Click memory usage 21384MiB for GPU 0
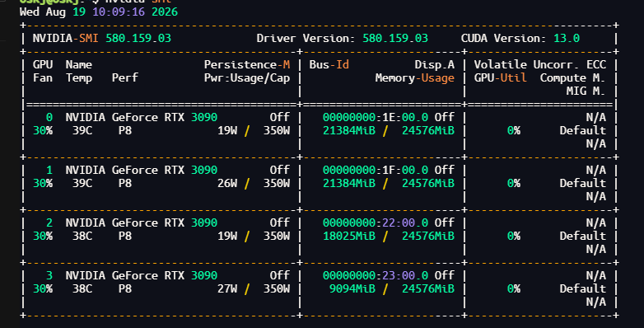Viewport: 644px width, 328px height. [349, 130]
